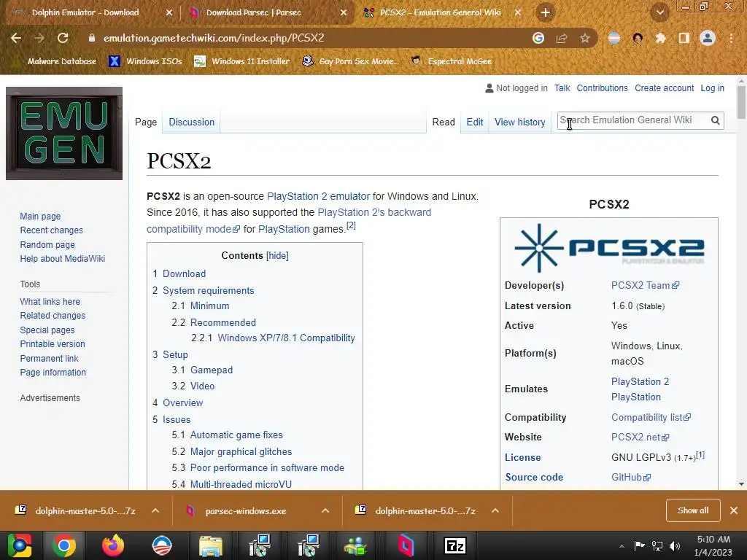Screen dimensions: 747x560
Task: Open the network tray icon
Action: 657,546
